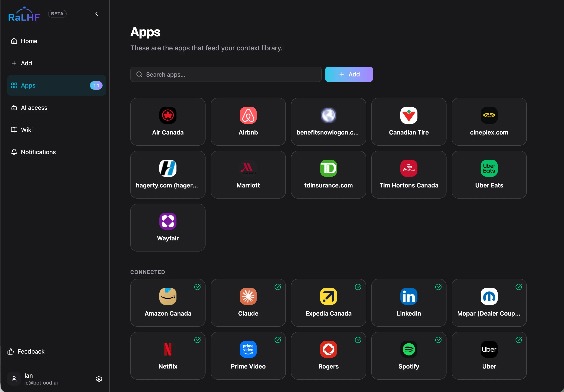Open the Claude connected app icon

pyautogui.click(x=248, y=296)
